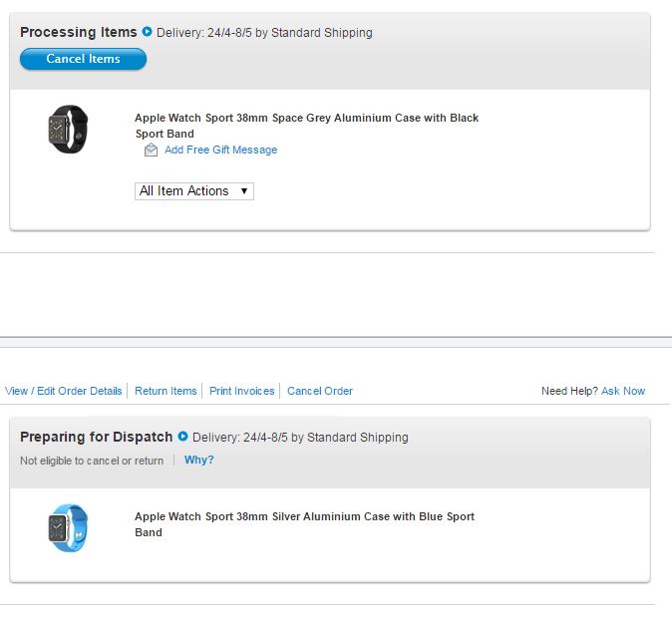
Task: Click the gift message envelope icon
Action: click(151, 151)
